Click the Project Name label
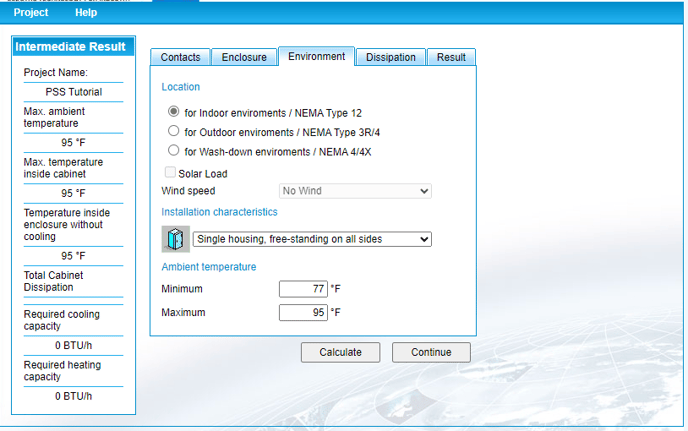The image size is (688, 431). pyautogui.click(x=56, y=72)
